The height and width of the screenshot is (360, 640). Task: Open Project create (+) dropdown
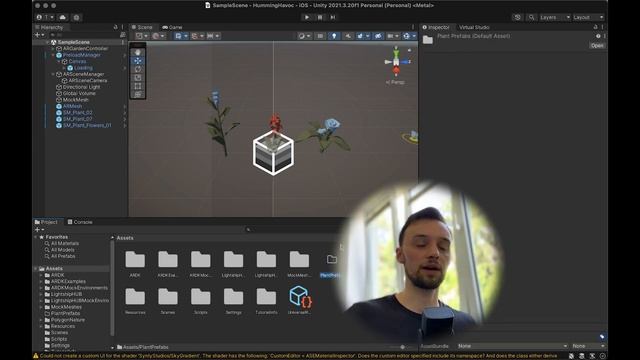[x=39, y=230]
